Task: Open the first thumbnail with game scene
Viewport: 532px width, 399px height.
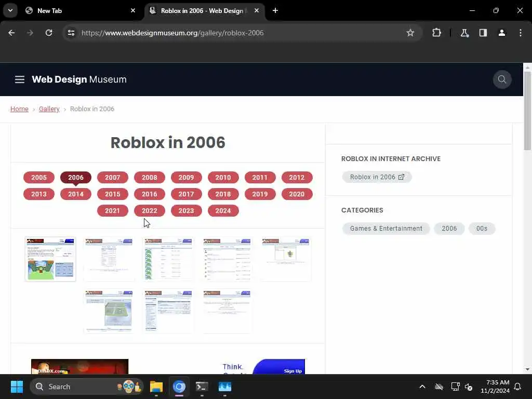Action: pos(50,259)
